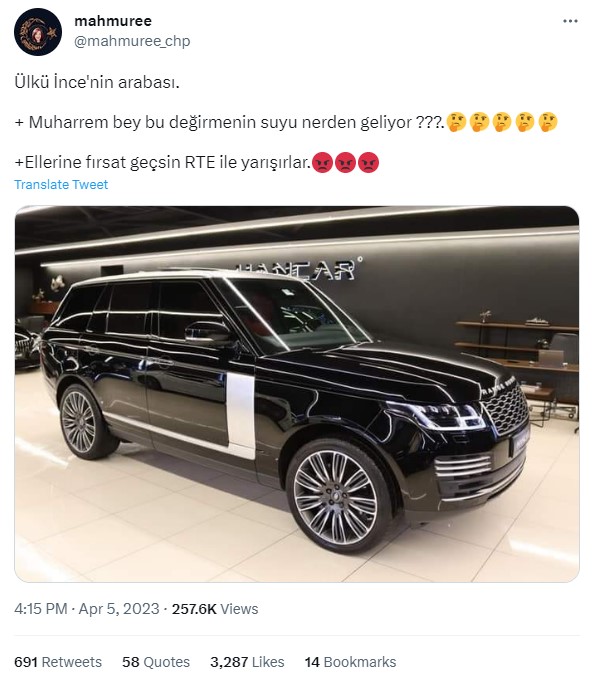The width and height of the screenshot is (596, 681).
Task: View the 3,287 Likes list
Action: (247, 662)
